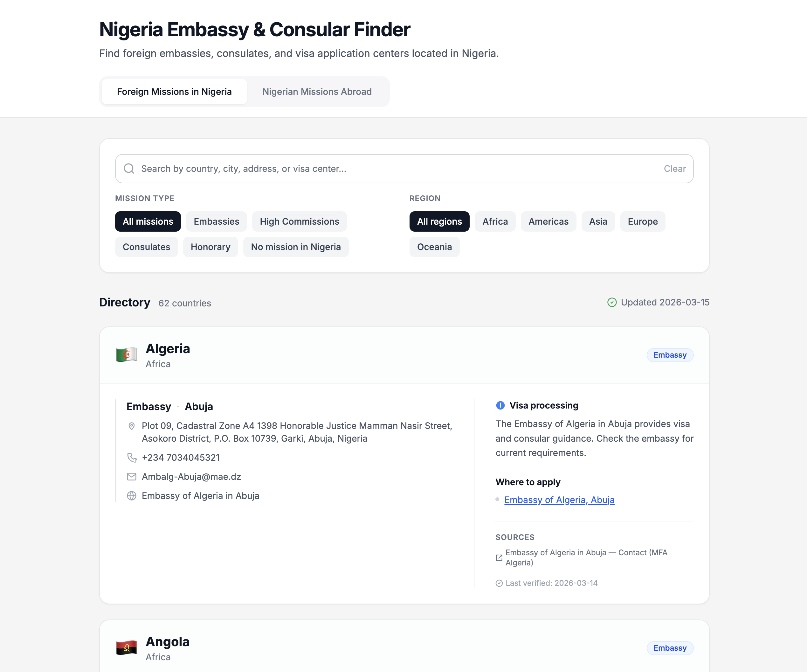The image size is (807, 672).
Task: Click the blue info icon next to Visa processing
Action: click(500, 405)
